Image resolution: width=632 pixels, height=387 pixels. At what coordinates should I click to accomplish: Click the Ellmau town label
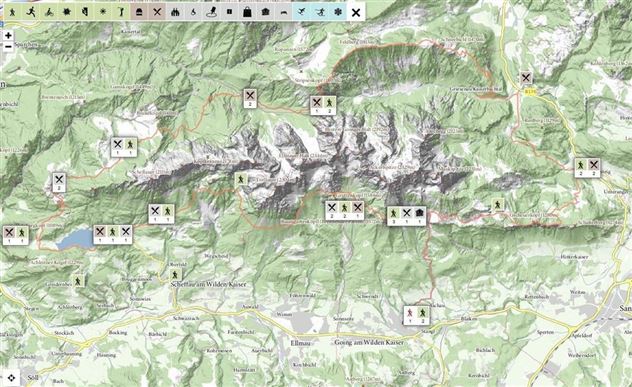(300, 343)
